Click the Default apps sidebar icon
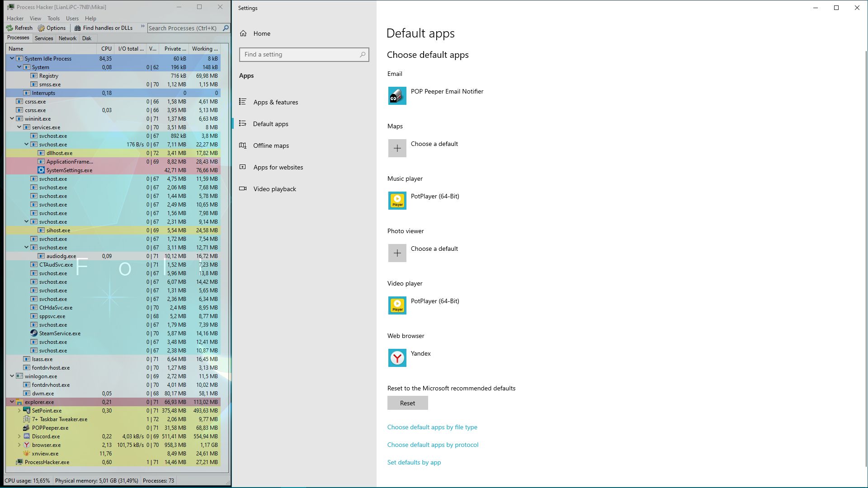The image size is (868, 488). (x=243, y=124)
